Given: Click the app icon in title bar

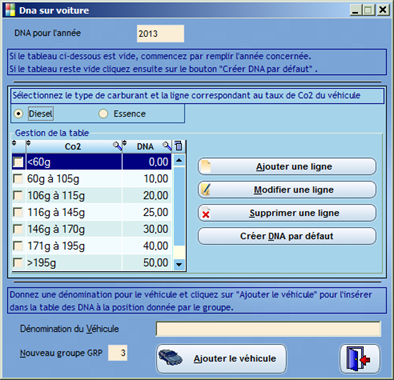Looking at the screenshot, I should coord(9,10).
